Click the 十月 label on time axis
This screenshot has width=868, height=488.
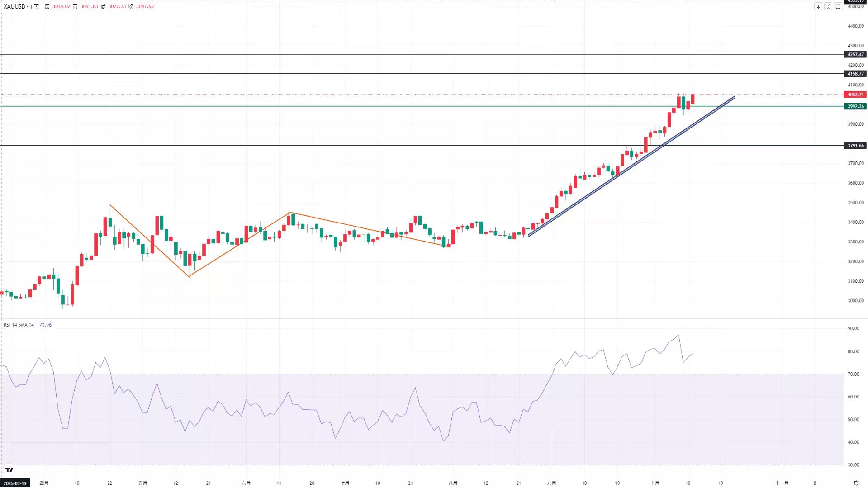[655, 483]
